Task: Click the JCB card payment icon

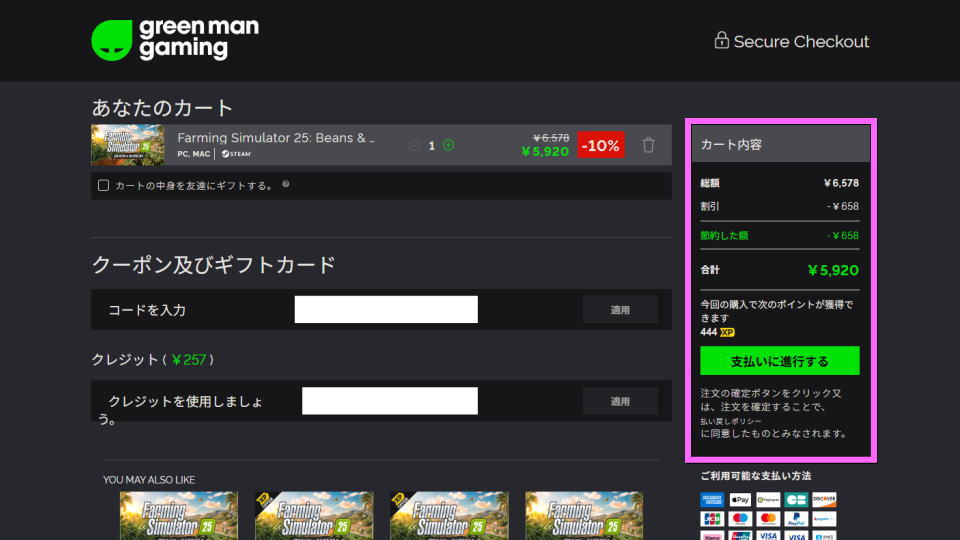Action: click(711, 519)
